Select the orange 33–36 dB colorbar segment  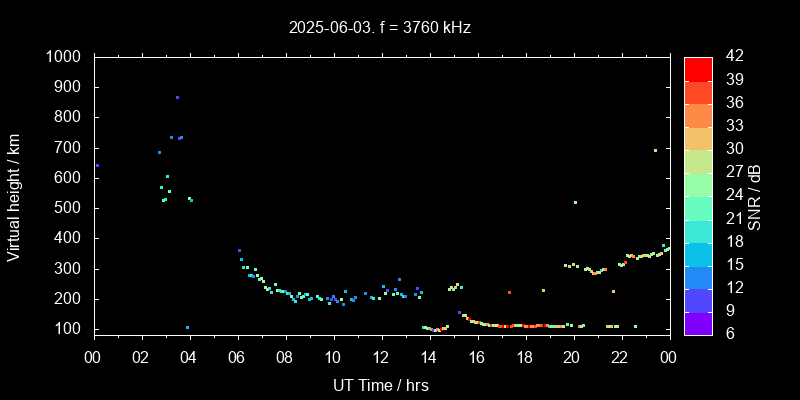698,115
